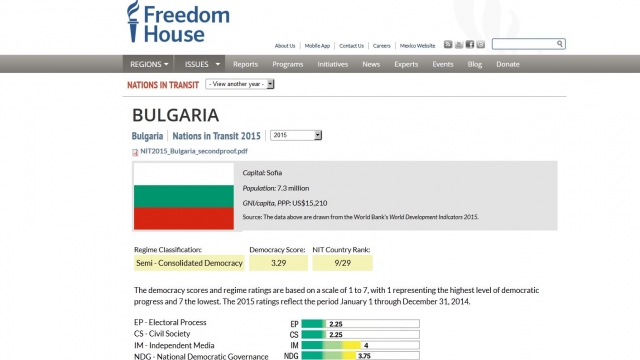Open the RSS feed icon

tap(448, 44)
